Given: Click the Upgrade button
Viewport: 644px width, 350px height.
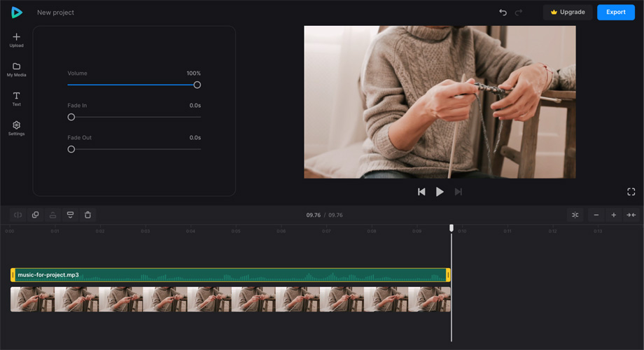Looking at the screenshot, I should pos(568,13).
